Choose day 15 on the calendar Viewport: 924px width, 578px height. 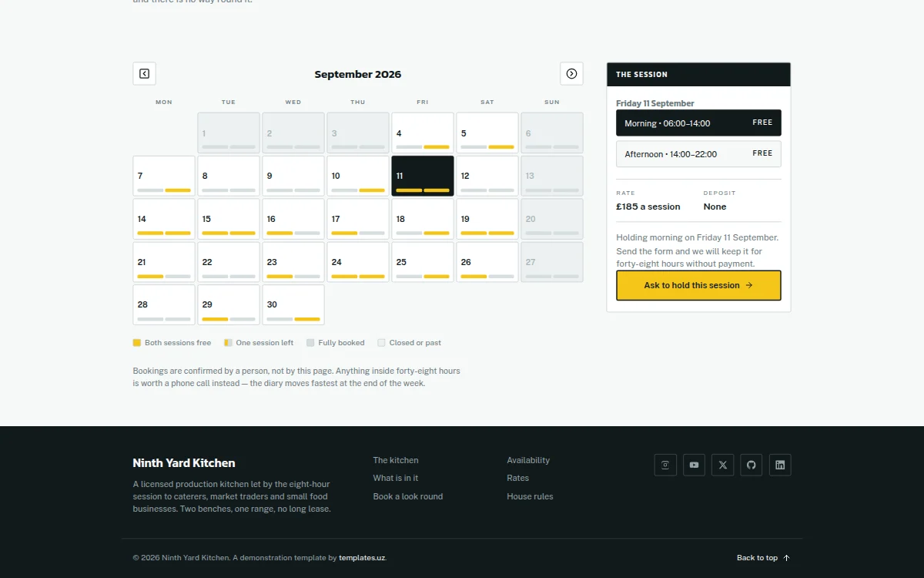pos(229,219)
